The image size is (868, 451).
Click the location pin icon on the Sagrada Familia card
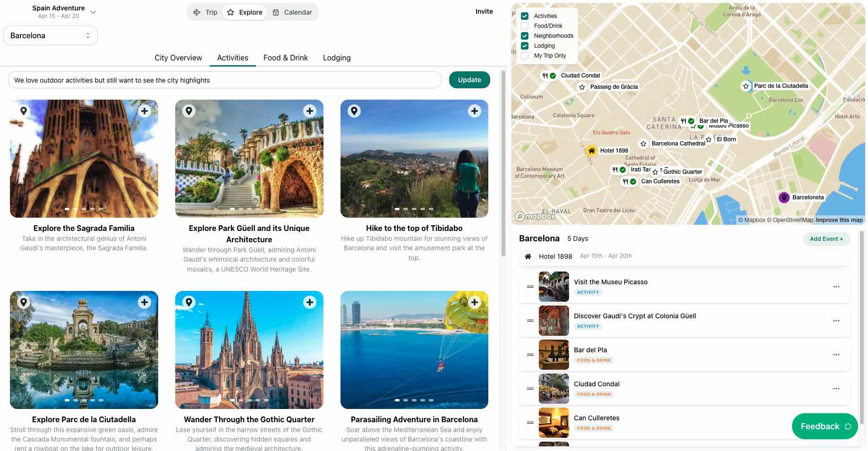tap(23, 111)
